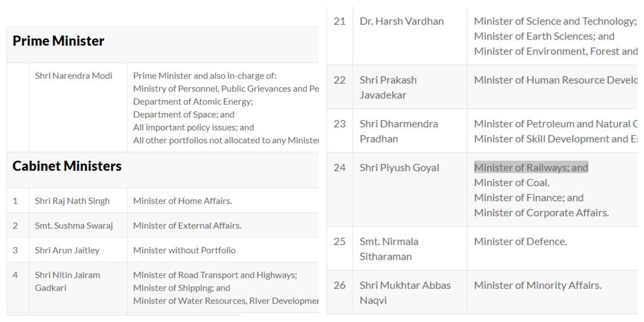
Task: Click the highlighted Minister of Railways text
Action: coord(531,168)
